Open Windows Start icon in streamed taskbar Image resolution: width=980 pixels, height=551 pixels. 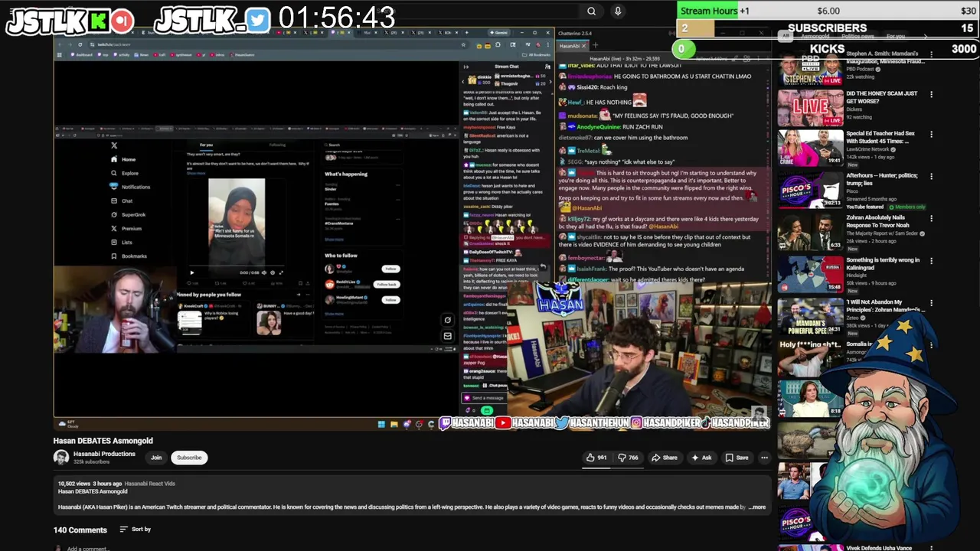[381, 424]
